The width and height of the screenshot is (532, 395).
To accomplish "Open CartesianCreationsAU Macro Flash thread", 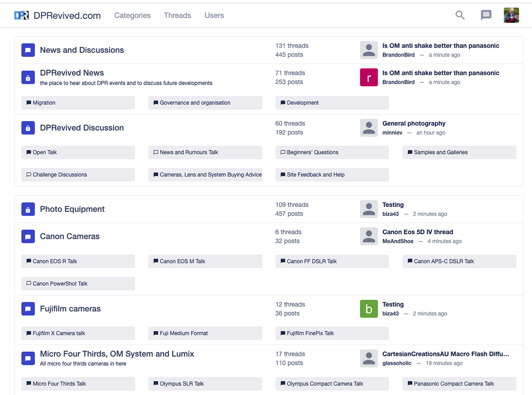I will point(446,354).
